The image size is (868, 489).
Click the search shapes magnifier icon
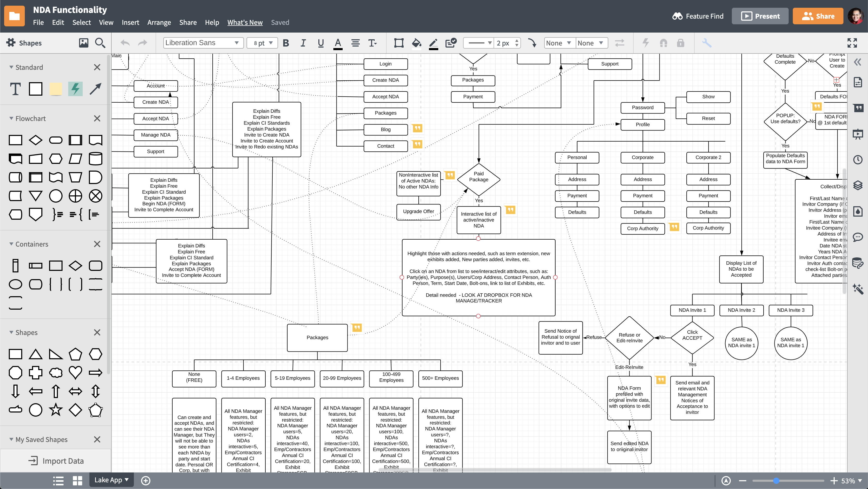tap(100, 43)
